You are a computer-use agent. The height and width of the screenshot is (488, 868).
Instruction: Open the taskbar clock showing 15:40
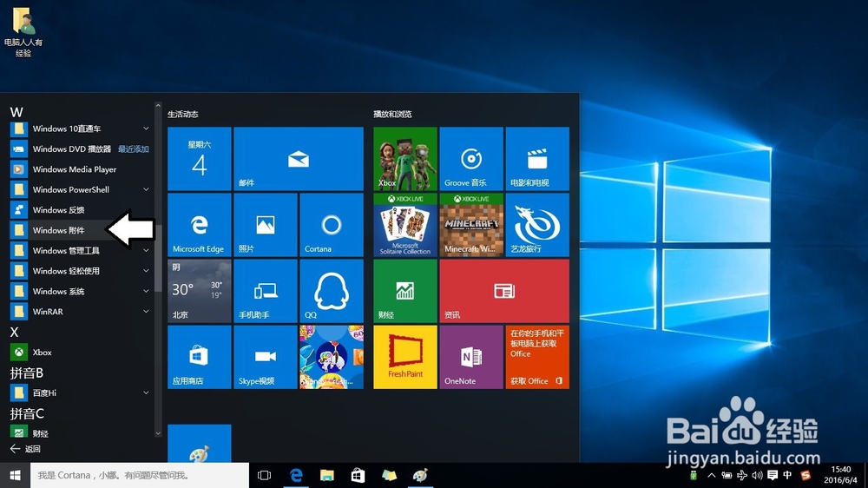tap(840, 475)
